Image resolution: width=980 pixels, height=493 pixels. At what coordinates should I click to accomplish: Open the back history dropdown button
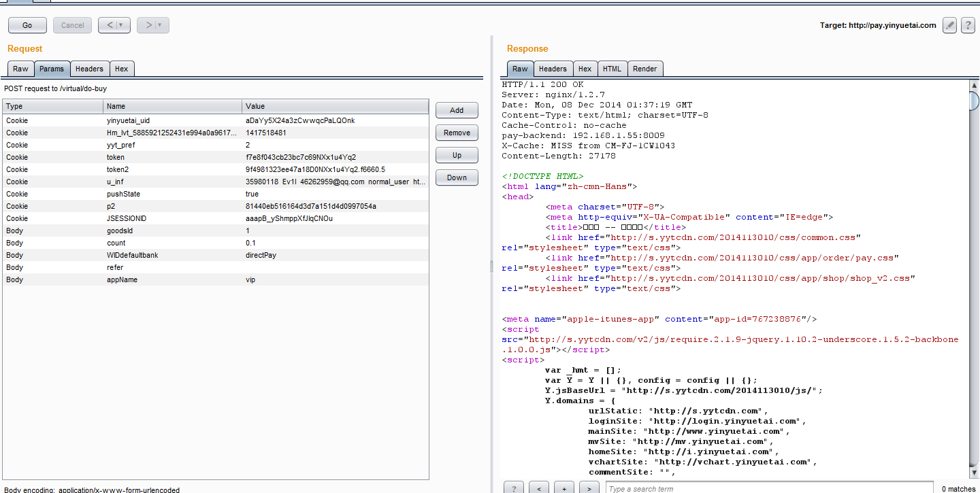coord(114,25)
